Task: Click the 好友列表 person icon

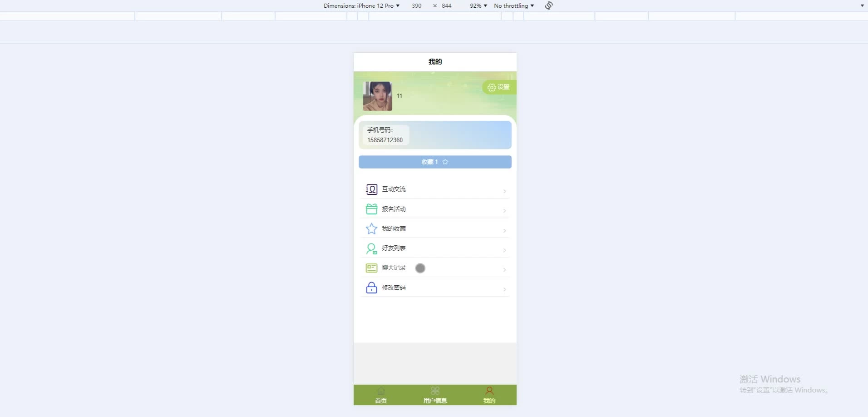Action: pos(371,248)
